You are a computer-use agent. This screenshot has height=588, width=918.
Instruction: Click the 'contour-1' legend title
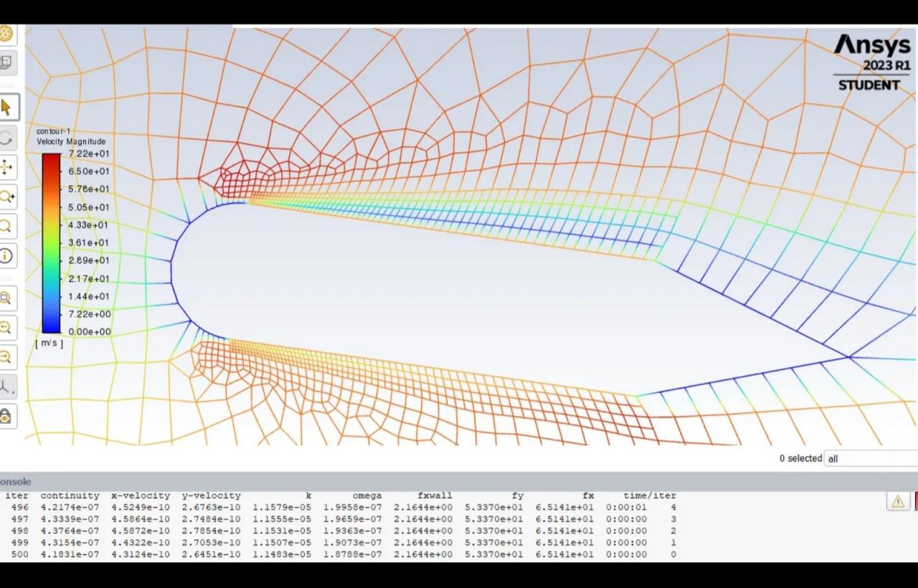[54, 132]
